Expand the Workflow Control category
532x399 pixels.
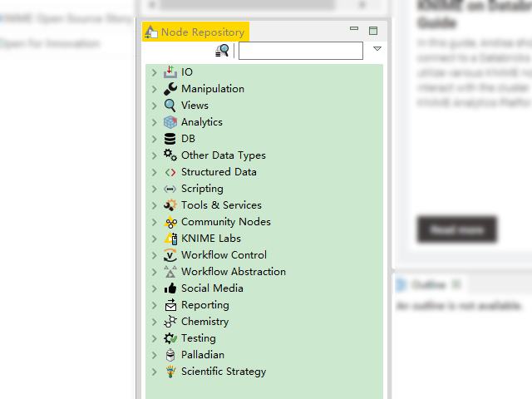pos(155,255)
